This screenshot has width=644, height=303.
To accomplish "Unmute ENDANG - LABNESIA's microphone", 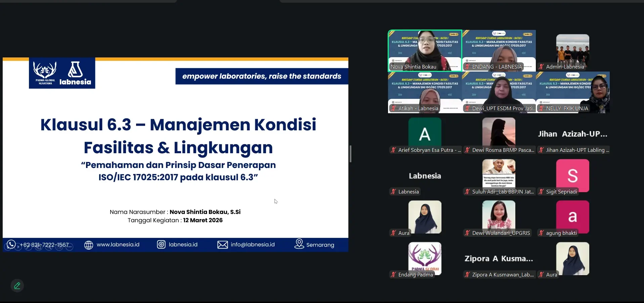I will (467, 67).
